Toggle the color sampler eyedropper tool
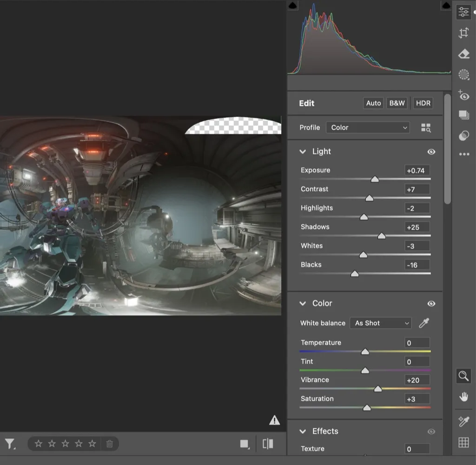This screenshot has height=465, width=476. (x=463, y=421)
